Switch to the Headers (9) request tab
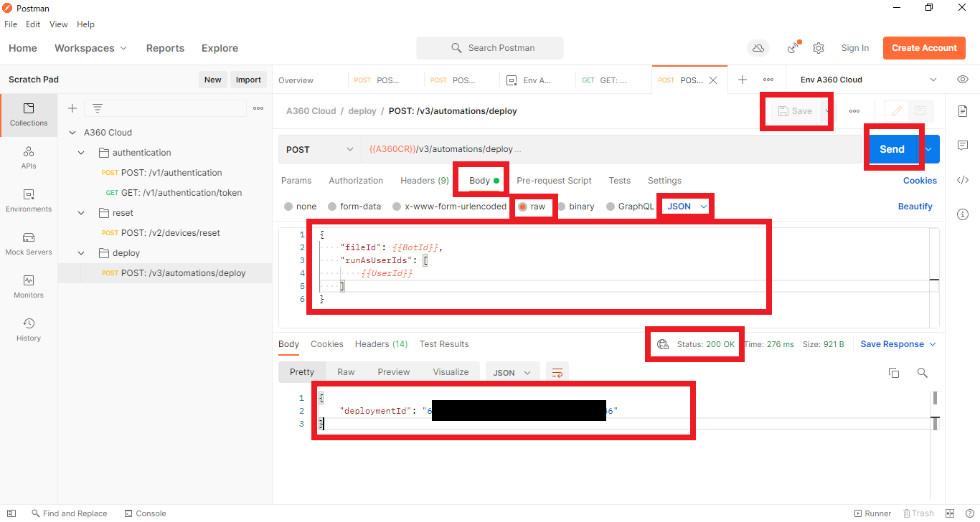 point(425,181)
